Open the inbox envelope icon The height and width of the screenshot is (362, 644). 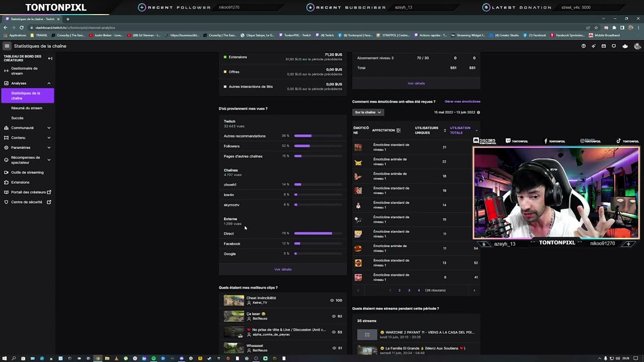(604, 46)
